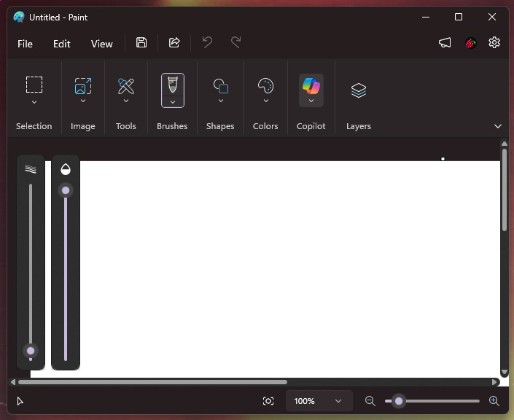This screenshot has width=514, height=420.
Task: Click the Layers label
Action: 359,126
